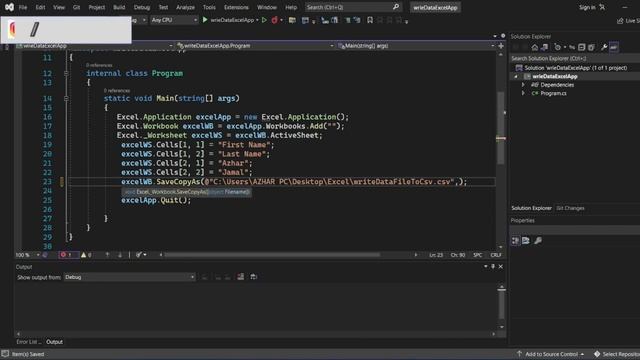The height and width of the screenshot is (360, 640).
Task: Expand the Program.cs node
Action: coord(523,93)
